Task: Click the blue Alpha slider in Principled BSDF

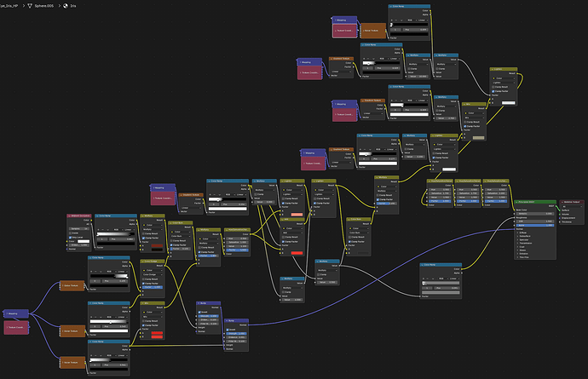Action: (x=535, y=226)
